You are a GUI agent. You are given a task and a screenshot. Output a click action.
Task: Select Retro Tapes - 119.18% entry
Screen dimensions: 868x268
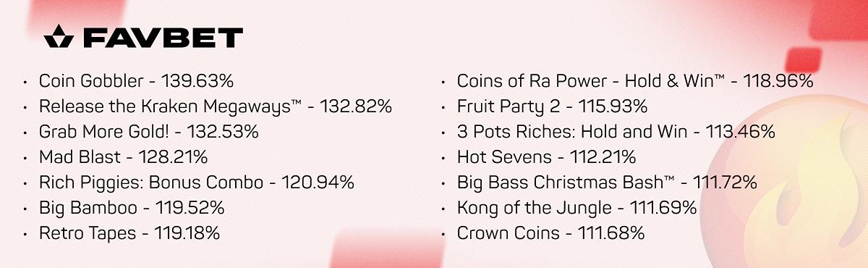pos(129,233)
